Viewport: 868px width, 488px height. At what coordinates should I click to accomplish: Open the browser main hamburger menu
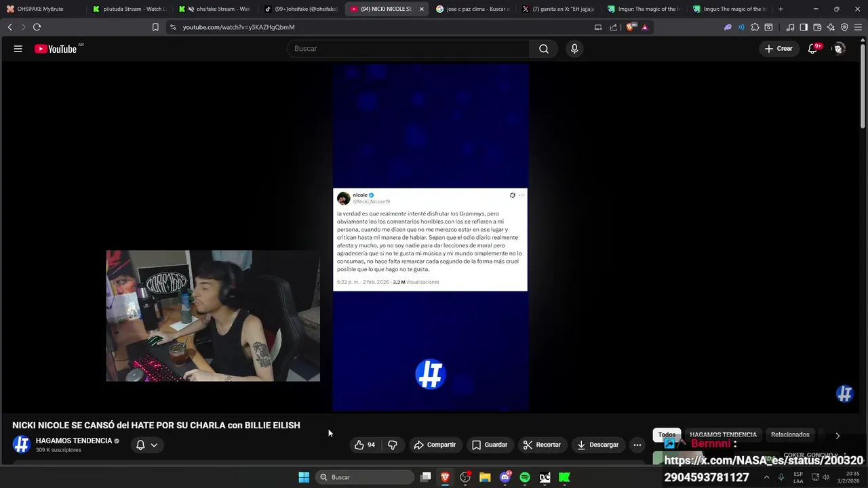[858, 27]
